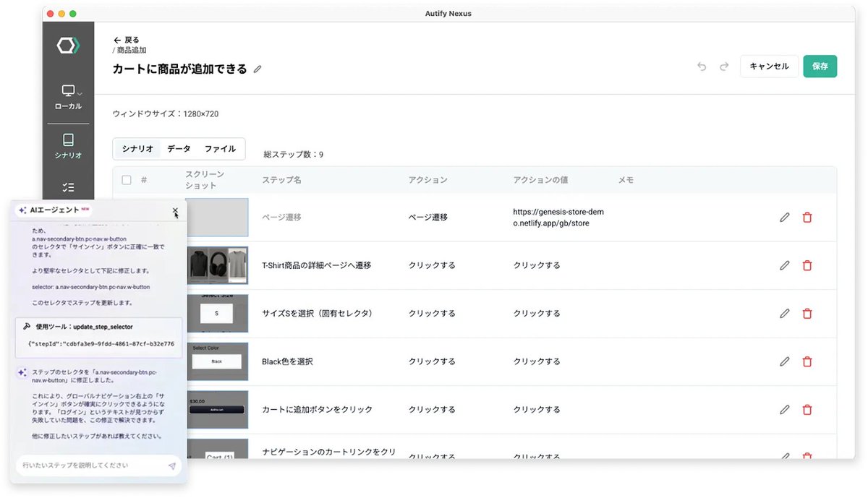Click the キャンセル button
868x498 pixels.
[769, 65]
